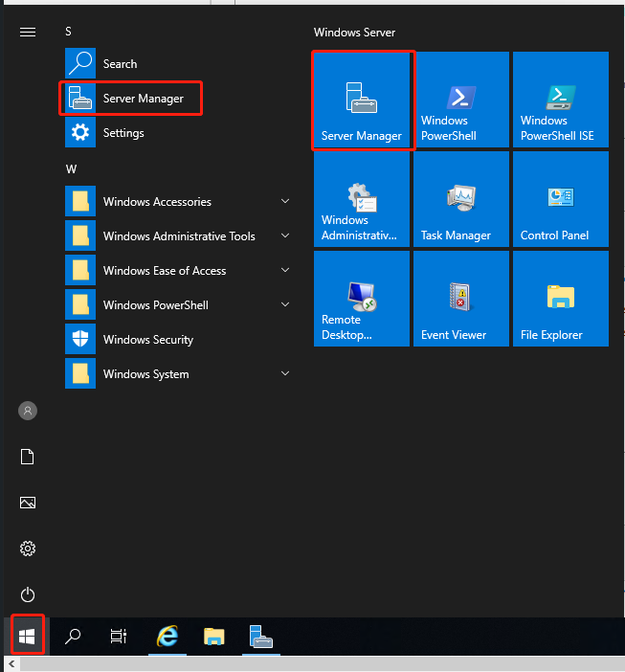Viewport: 625px width, 672px height.
Task: Click the letter W section header
Action: point(71,169)
